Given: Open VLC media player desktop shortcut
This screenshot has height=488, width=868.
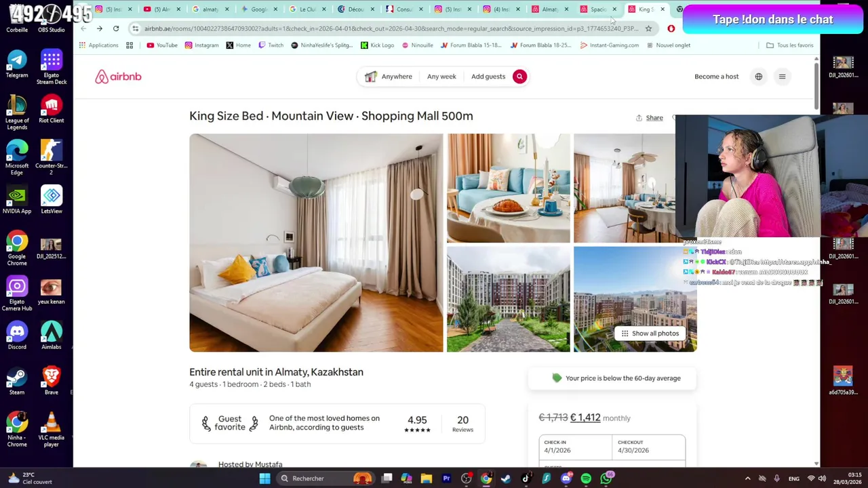Looking at the screenshot, I should (52, 430).
